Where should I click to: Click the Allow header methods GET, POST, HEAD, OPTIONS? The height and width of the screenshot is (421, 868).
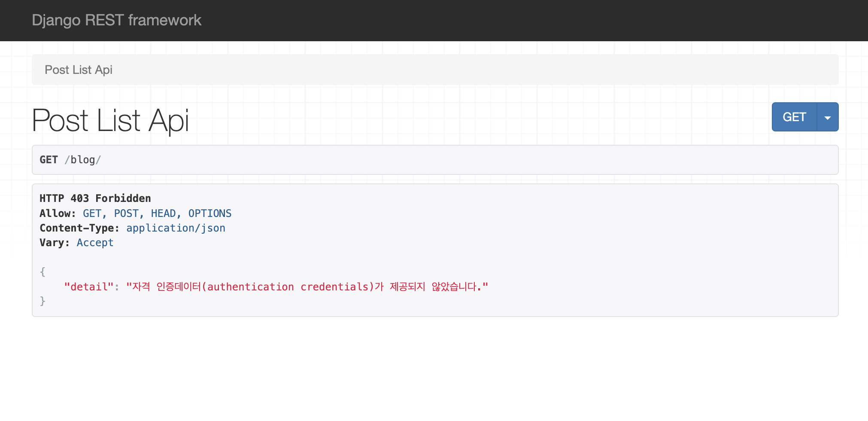pyautogui.click(x=157, y=214)
